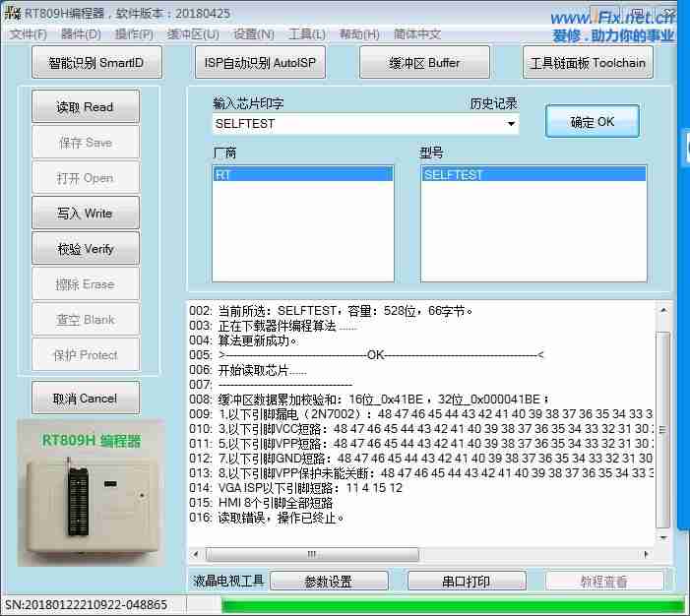Click log line 004 算法更新成功
This screenshot has width=690, height=616.
[244, 340]
